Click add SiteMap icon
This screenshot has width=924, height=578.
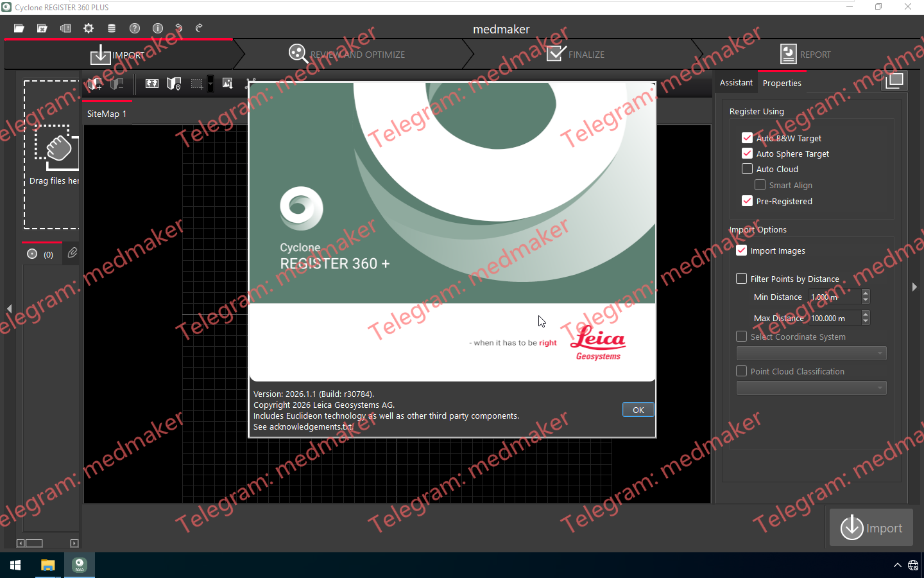pyautogui.click(x=95, y=83)
